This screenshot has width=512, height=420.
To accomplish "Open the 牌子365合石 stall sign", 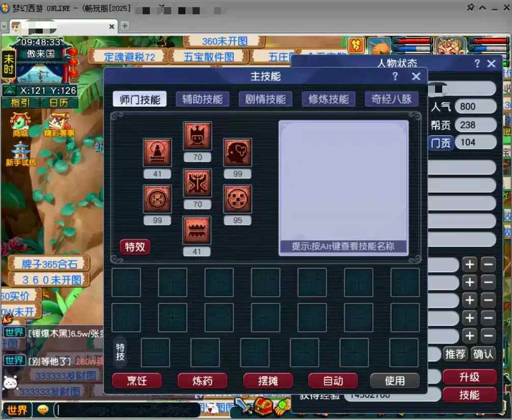I will (49, 264).
